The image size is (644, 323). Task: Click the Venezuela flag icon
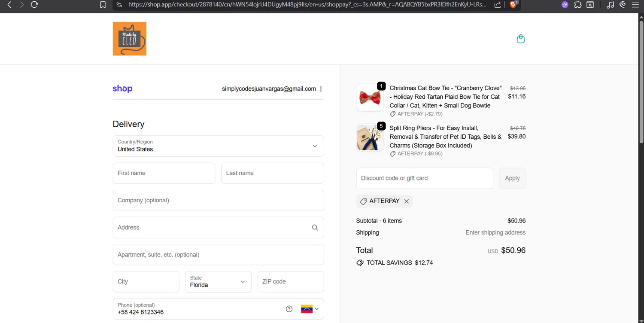(307, 309)
